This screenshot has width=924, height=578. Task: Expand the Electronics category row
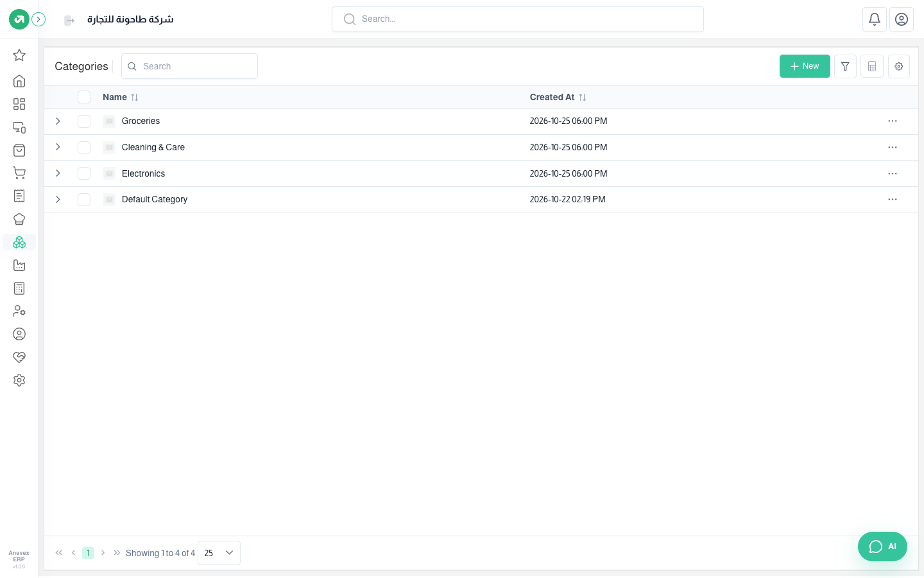click(58, 173)
